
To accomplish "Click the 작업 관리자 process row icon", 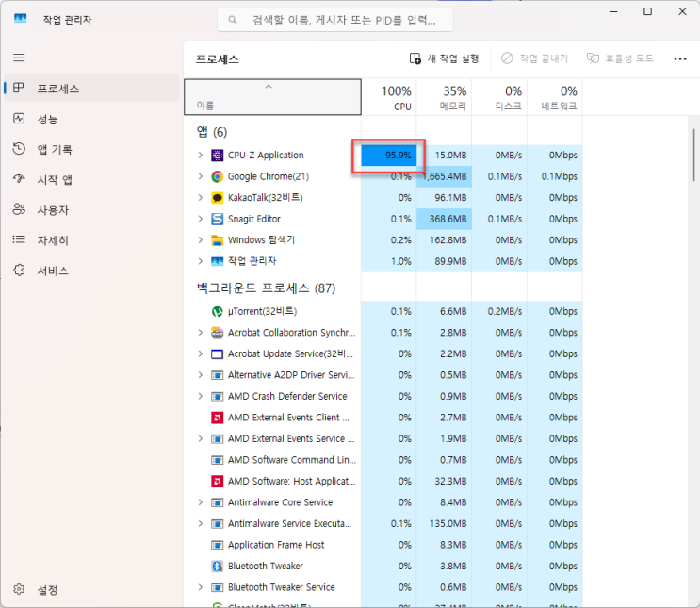I will (217, 261).
